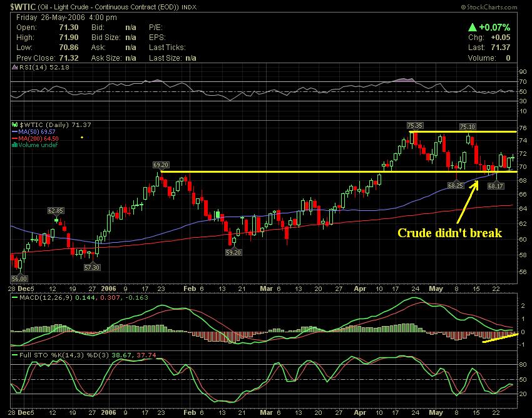This screenshot has height=418, width=532.
Task: Click the n/a value beside Bid Size:
Action: pyautogui.click(x=131, y=38)
